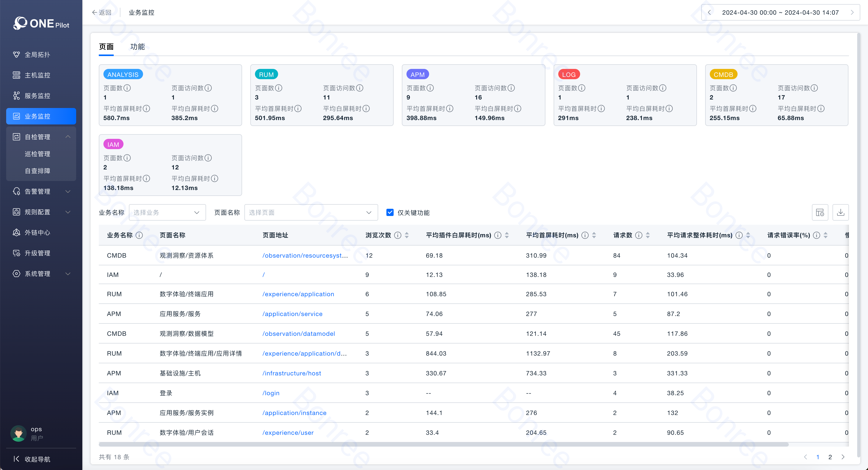Expand the 告警管理 menu

tap(68, 191)
